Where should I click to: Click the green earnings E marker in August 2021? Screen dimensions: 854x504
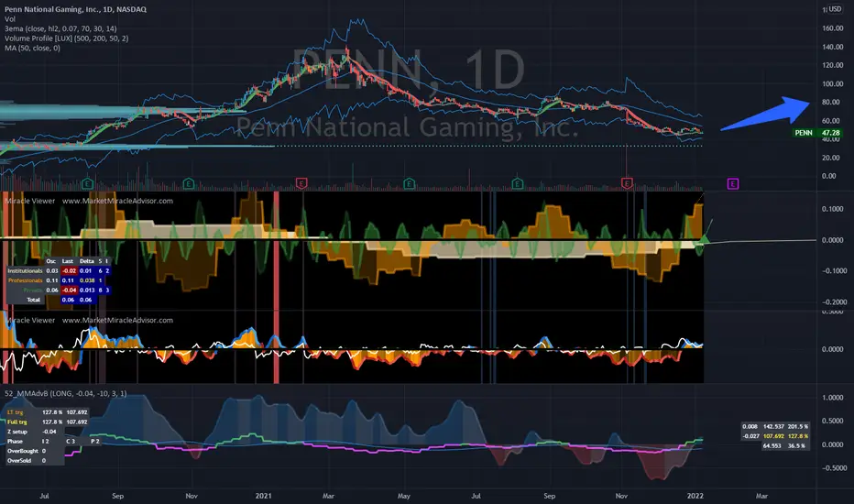coord(518,183)
